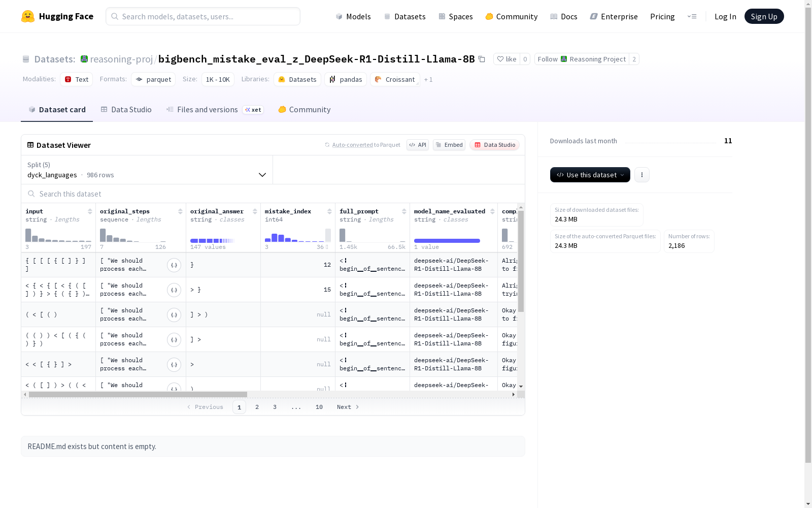Screen dimensions: 812x508
Task: Expand the braces icon in the ] > row
Action: 174,340
